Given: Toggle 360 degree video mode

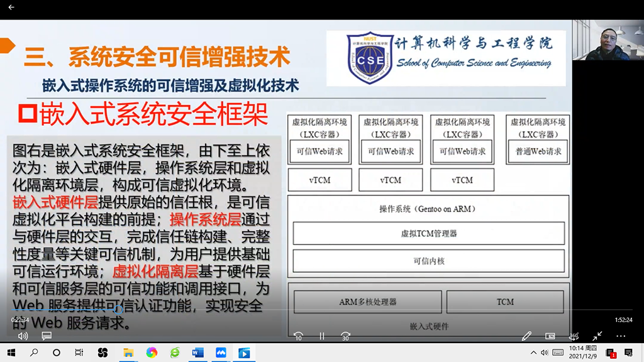Looking at the screenshot, I should coord(574,336).
